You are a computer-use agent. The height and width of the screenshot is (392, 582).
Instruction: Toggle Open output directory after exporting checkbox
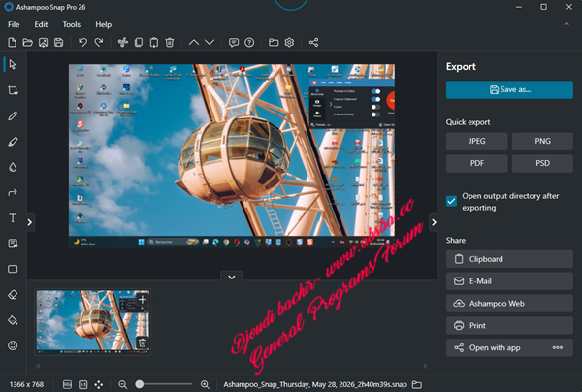[x=451, y=201]
